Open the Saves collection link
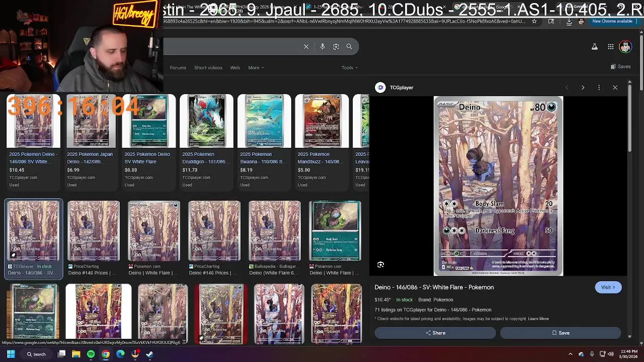This screenshot has width=644, height=362. pyautogui.click(x=620, y=66)
